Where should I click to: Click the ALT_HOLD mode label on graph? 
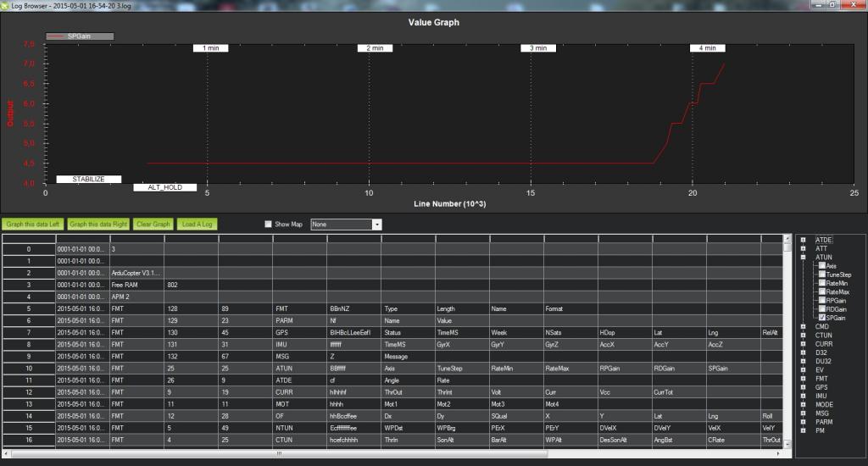165,187
